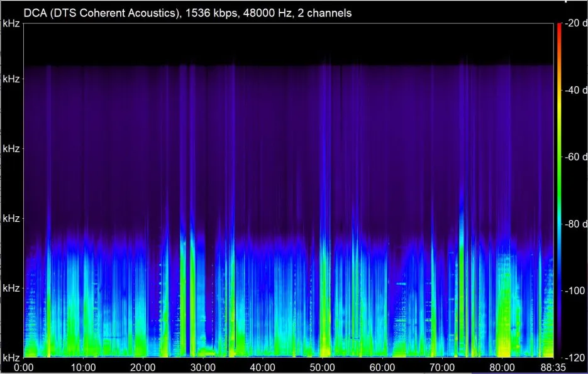Click the 80:00 marker on time axis
The image size is (588, 374).
pyautogui.click(x=501, y=367)
